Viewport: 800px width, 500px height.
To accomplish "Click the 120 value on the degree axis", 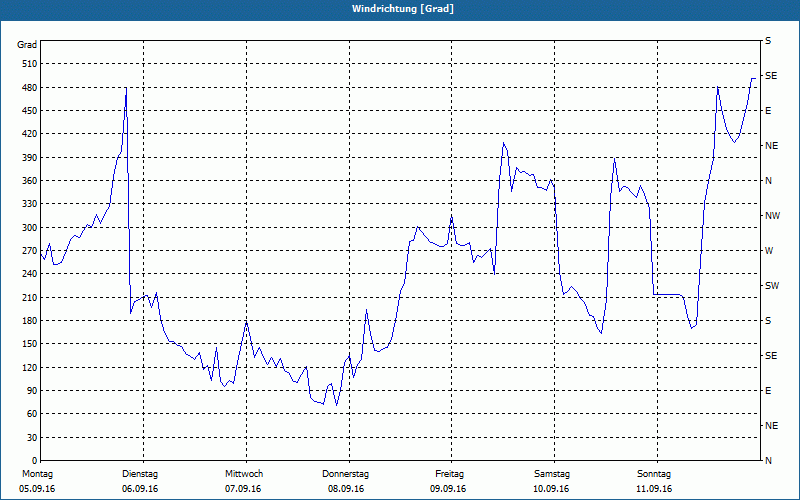I will coord(30,367).
